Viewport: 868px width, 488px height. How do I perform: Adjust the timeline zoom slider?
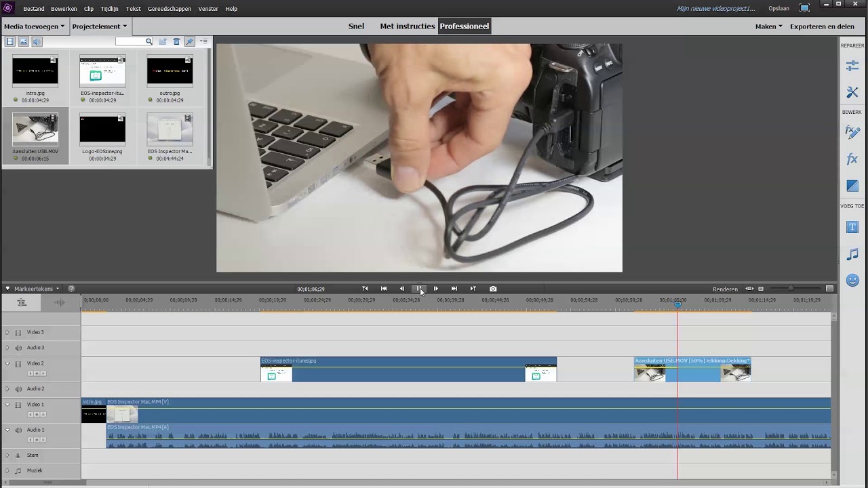tap(791, 289)
